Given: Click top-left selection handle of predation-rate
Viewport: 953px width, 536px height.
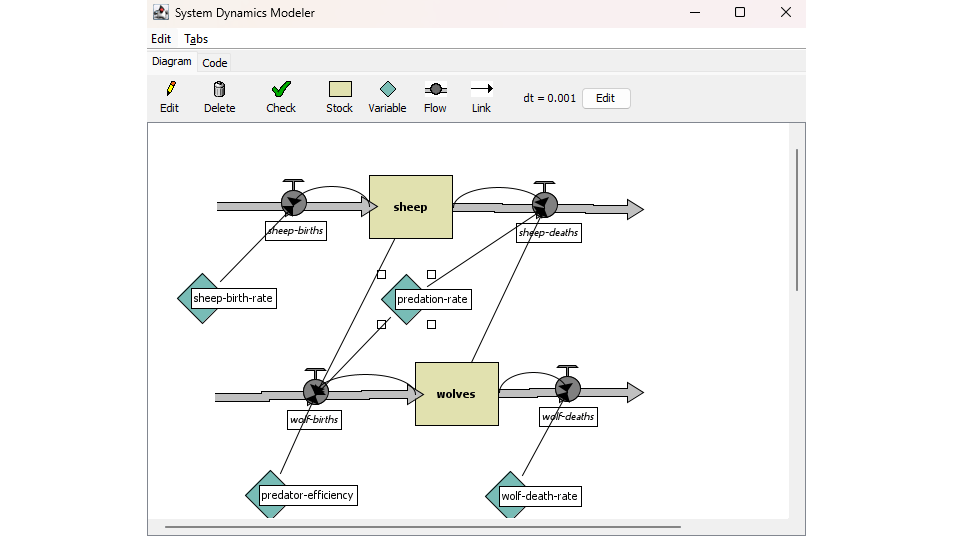Looking at the screenshot, I should 381,275.
